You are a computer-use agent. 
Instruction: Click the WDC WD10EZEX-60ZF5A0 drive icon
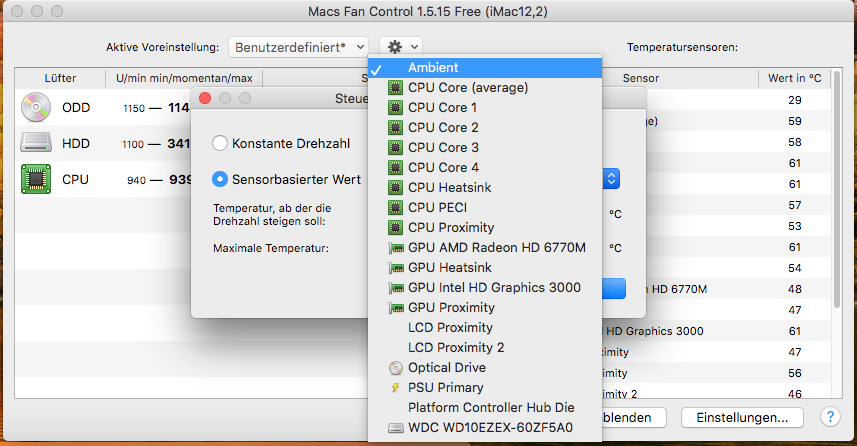(x=396, y=428)
